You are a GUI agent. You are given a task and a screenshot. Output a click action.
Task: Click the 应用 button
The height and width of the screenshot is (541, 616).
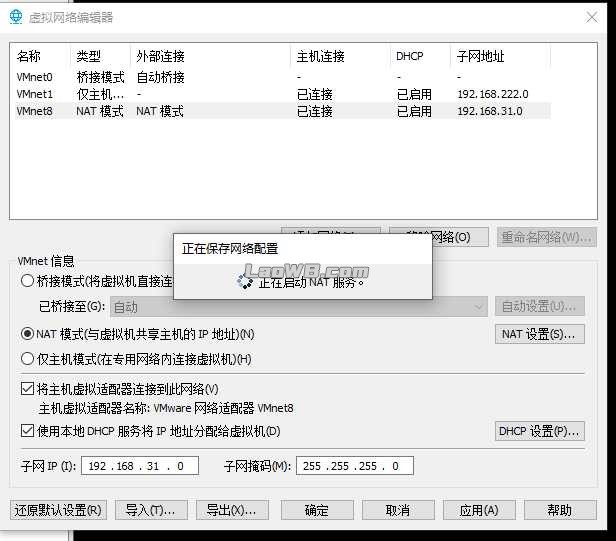pos(478,510)
